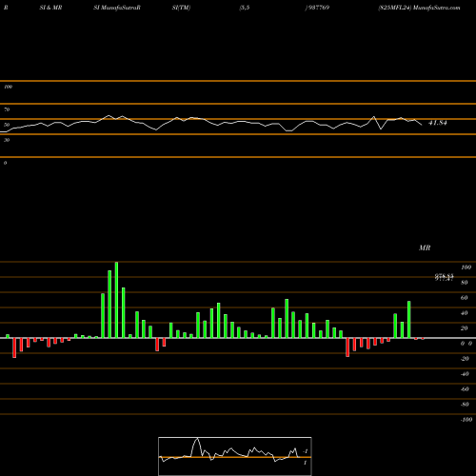Click the MR axis label 20
The width and height of the screenshot is (476, 476).
coord(465,328)
